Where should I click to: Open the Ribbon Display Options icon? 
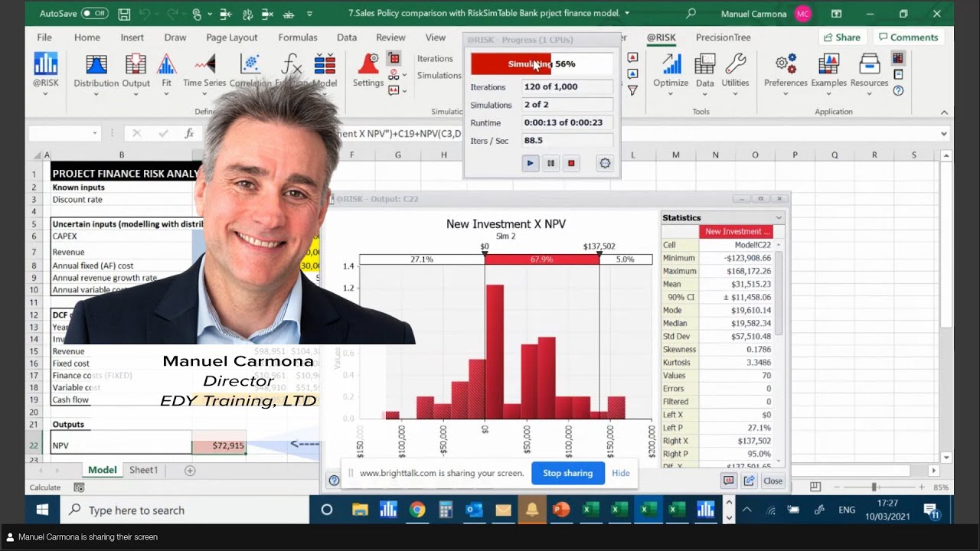point(837,14)
